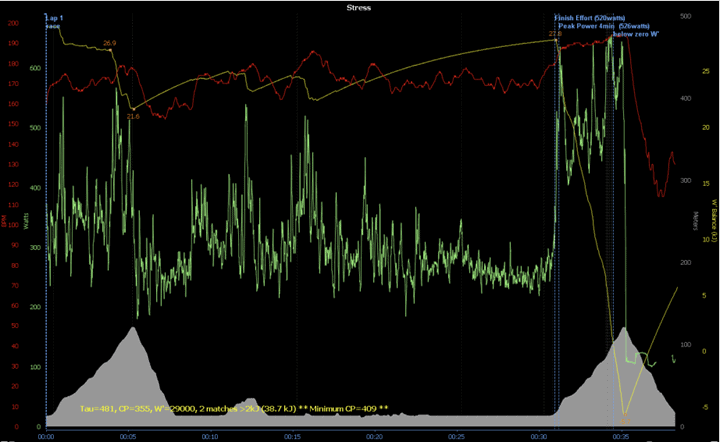The height and width of the screenshot is (442, 720).
Task: Click the "-5" W' balance axis value
Action: [x=706, y=407]
